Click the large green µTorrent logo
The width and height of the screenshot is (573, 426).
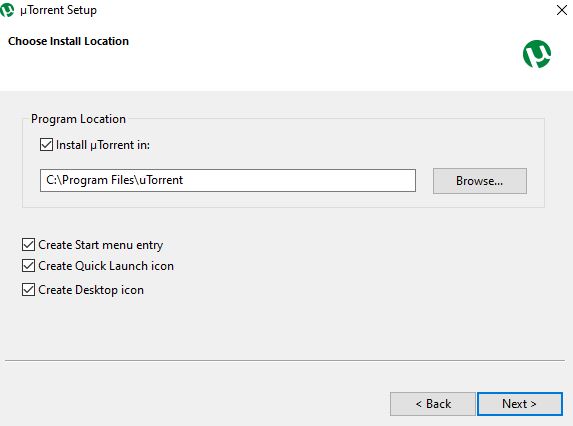(x=537, y=54)
